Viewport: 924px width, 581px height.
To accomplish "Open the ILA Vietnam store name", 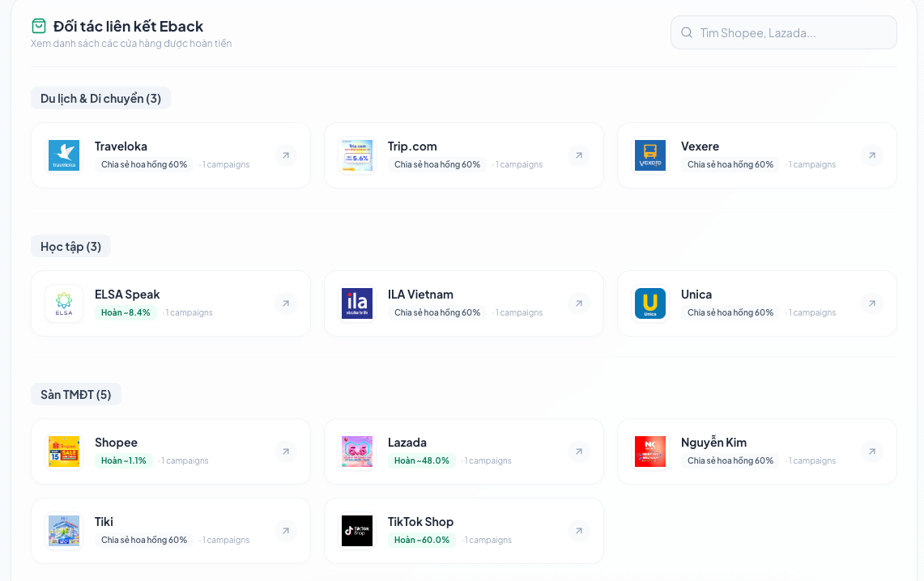I will [421, 295].
